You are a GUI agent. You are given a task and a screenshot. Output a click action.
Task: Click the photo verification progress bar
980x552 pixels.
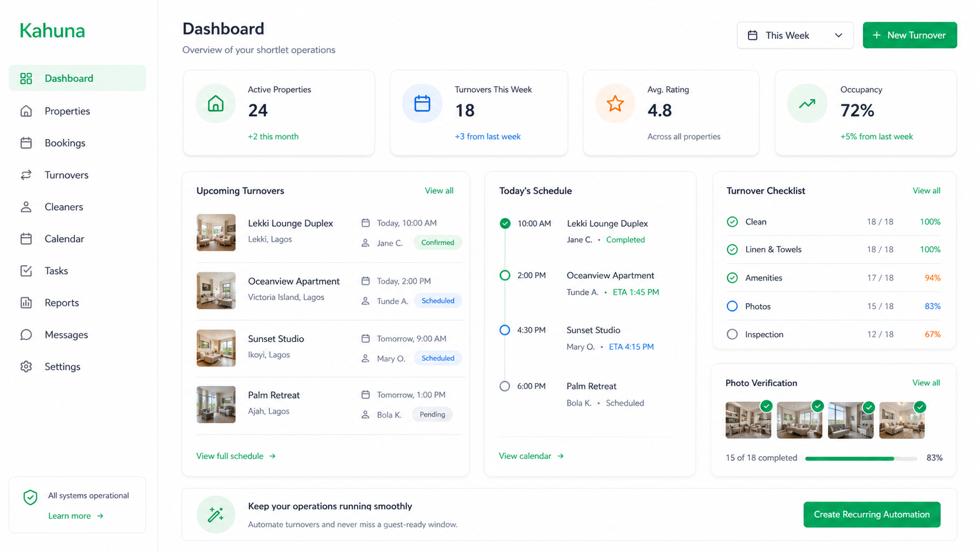click(861, 458)
